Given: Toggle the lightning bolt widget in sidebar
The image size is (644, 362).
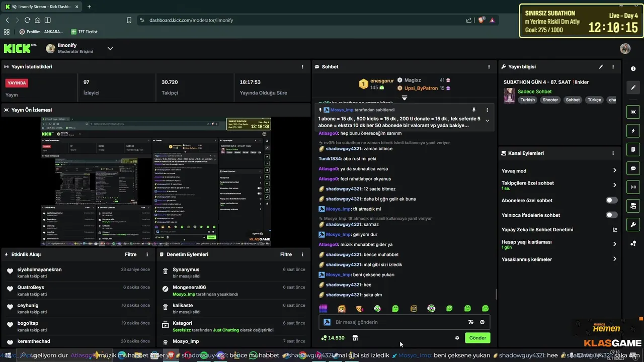Looking at the screenshot, I should pos(633,131).
